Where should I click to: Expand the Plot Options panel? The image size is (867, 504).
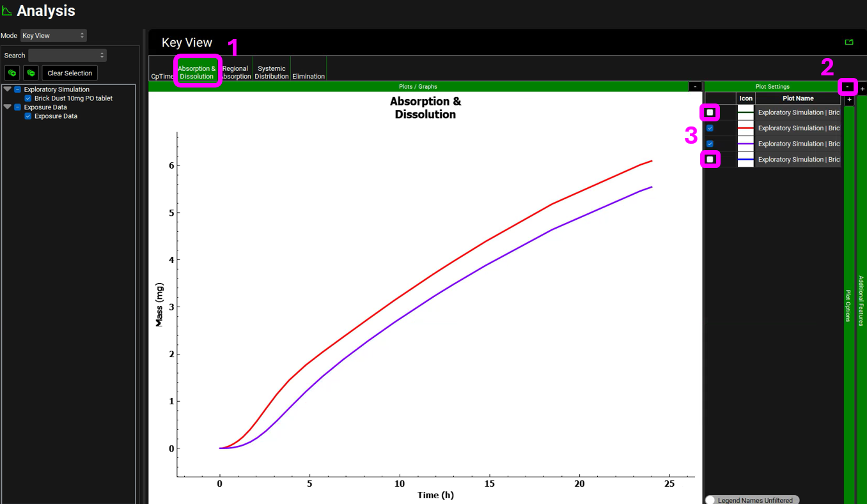(849, 100)
